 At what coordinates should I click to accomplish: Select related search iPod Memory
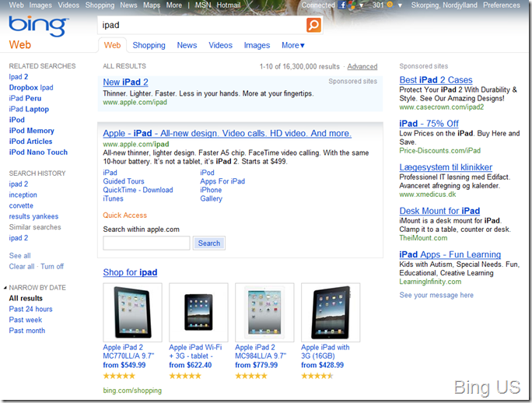pos(32,131)
